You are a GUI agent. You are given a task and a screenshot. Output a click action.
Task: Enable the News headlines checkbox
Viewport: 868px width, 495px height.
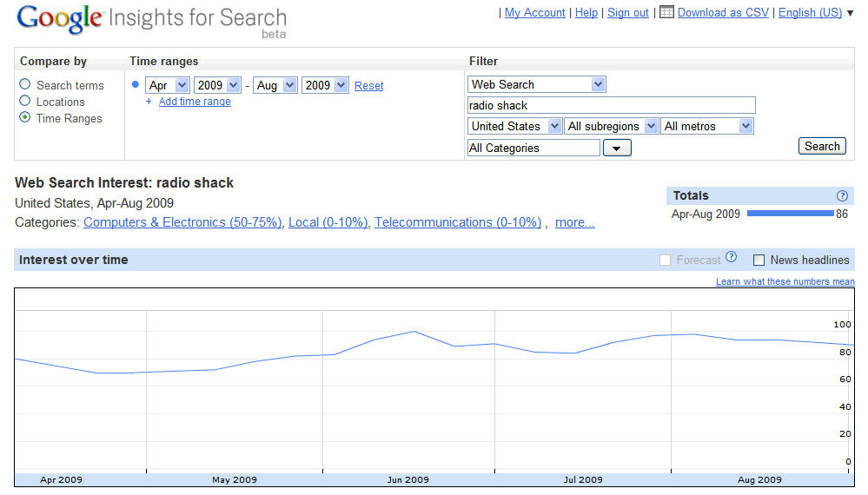[x=759, y=260]
